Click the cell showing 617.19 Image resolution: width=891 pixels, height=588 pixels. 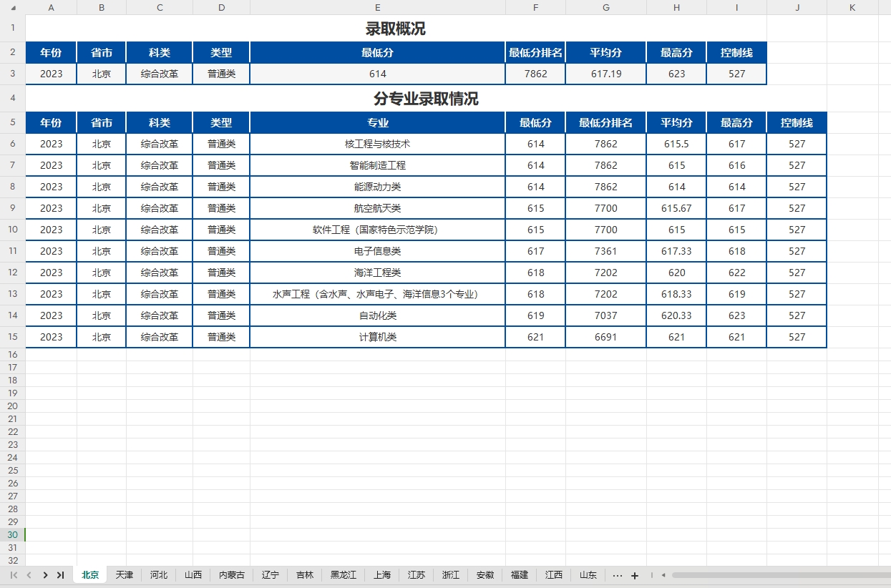coord(605,74)
